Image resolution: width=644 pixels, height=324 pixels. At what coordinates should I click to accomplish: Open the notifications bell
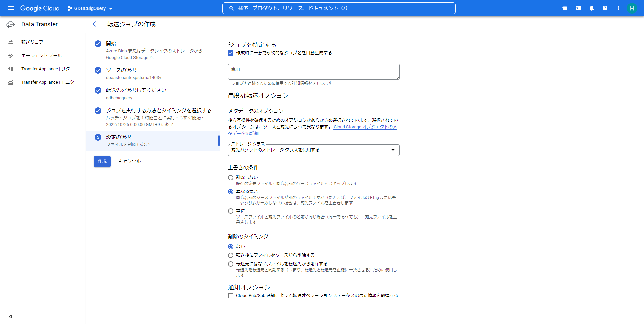click(592, 8)
